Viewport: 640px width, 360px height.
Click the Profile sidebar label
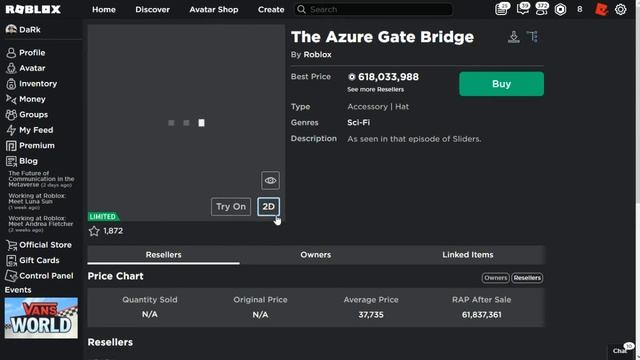pos(32,53)
